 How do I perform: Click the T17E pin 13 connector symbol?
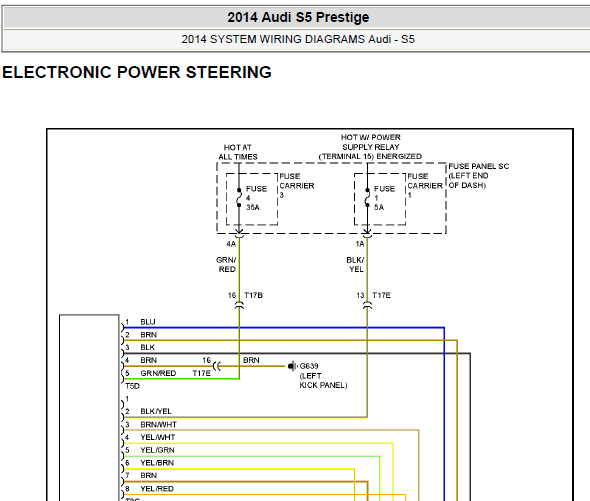point(367,305)
